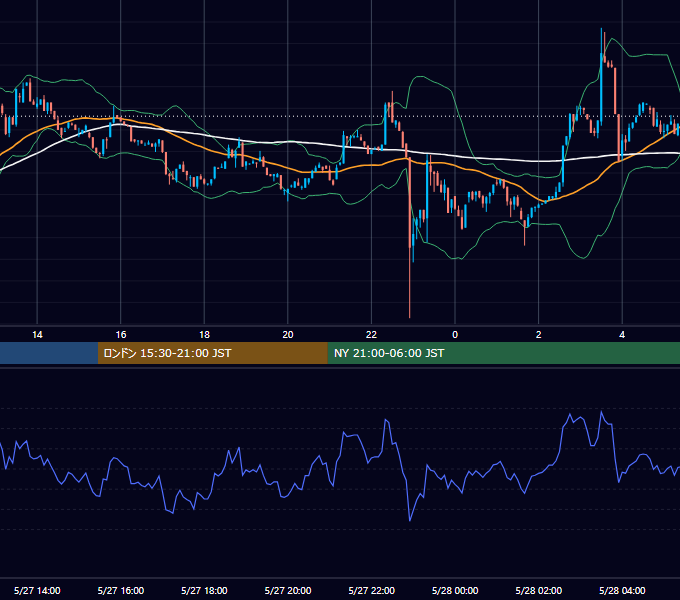The height and width of the screenshot is (600, 680).
Task: Click the 22 hour axis label
Action: pos(371,335)
